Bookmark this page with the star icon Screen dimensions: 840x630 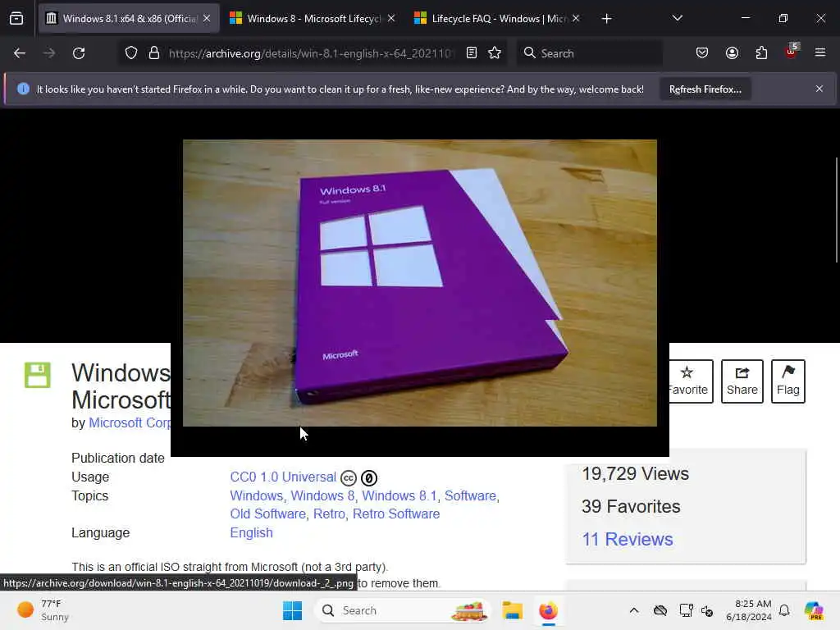(x=495, y=53)
